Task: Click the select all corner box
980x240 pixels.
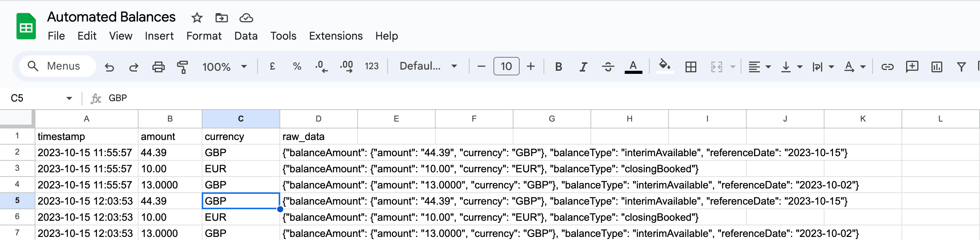Action: point(17,118)
